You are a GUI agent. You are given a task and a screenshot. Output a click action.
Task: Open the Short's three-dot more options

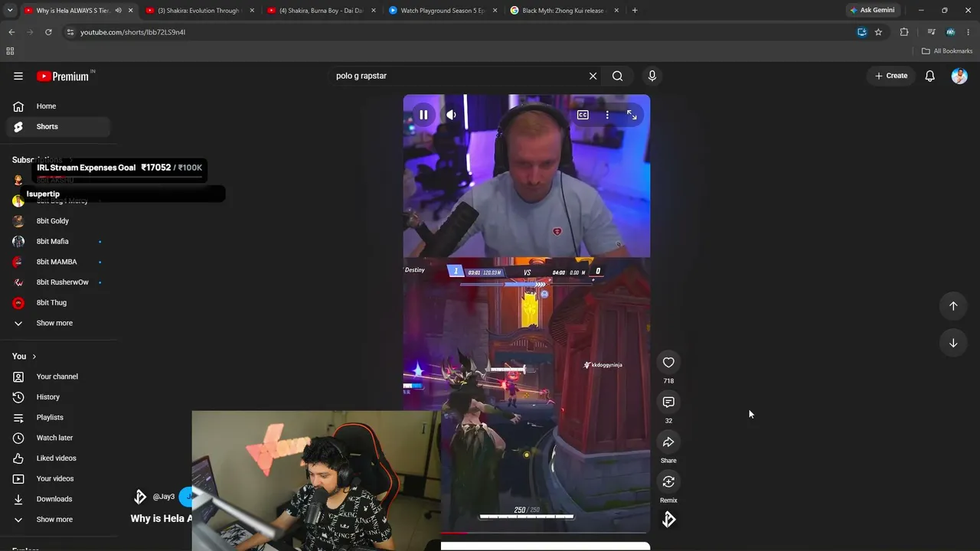click(x=607, y=115)
